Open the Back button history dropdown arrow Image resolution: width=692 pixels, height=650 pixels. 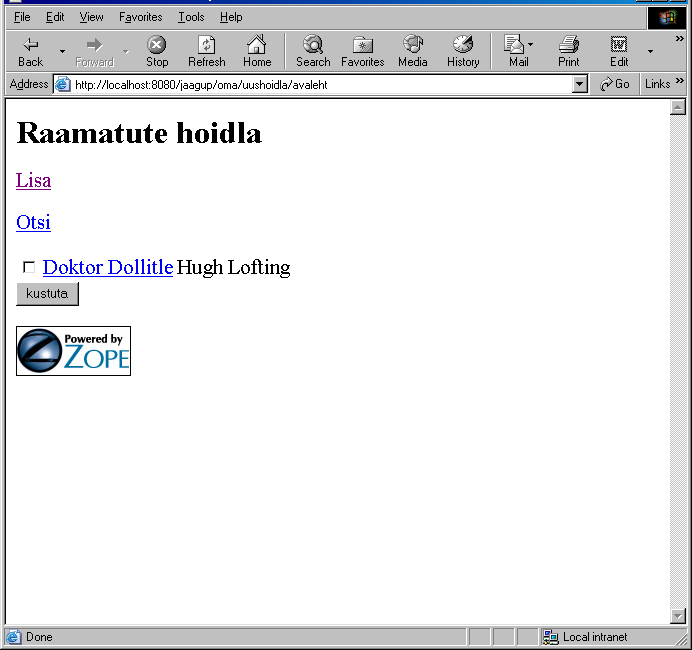point(62,52)
